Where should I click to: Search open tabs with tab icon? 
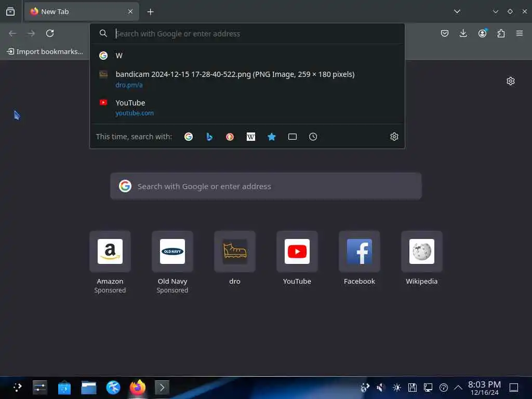tap(292, 137)
